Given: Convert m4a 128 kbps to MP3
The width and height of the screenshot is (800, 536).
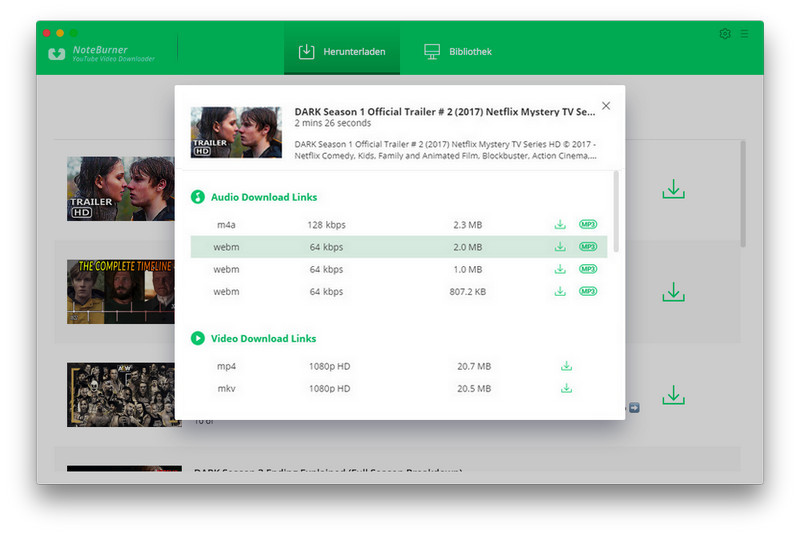Looking at the screenshot, I should click(x=588, y=224).
